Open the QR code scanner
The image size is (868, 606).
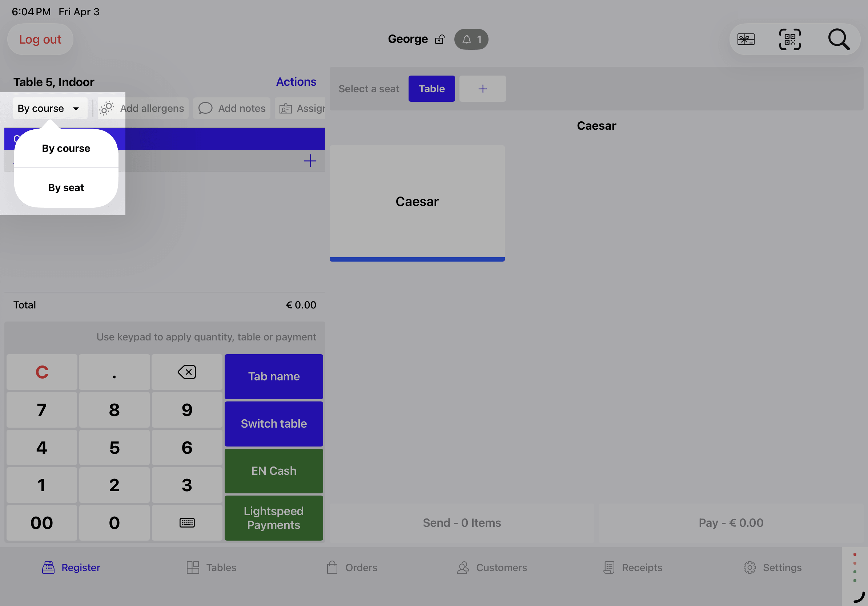[x=790, y=39]
